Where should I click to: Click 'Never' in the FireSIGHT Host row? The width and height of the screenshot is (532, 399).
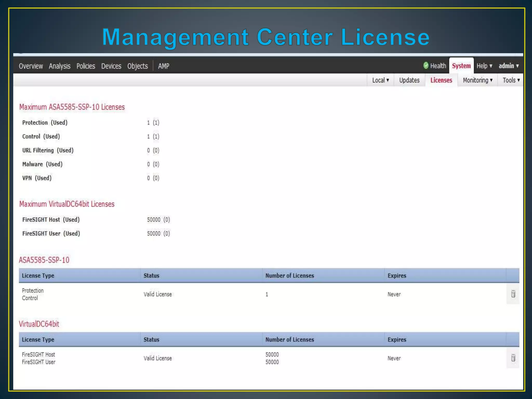tap(394, 358)
